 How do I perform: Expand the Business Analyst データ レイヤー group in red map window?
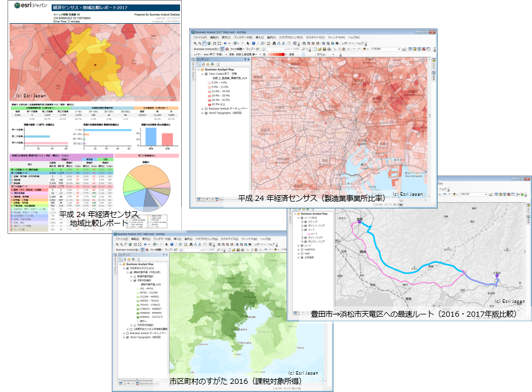(x=201, y=108)
